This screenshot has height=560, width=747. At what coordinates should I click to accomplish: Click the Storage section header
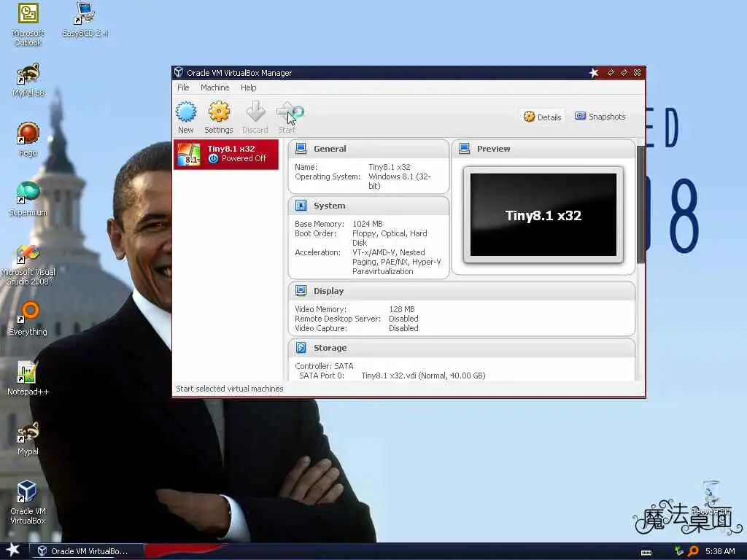pyautogui.click(x=462, y=348)
